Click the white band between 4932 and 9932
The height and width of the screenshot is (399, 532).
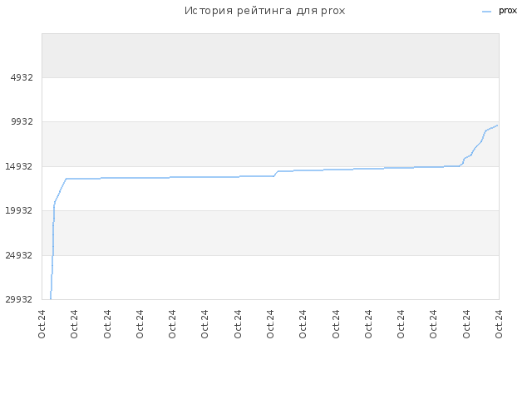point(270,100)
